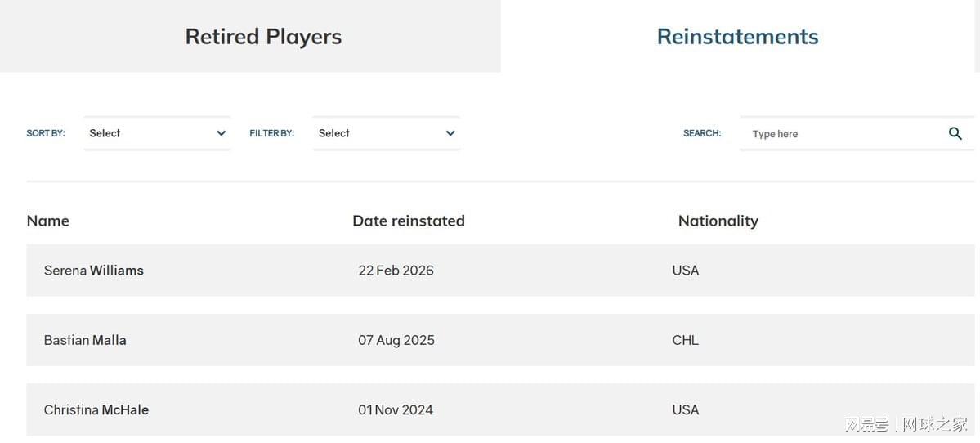Screen dimensions: 980x443
Task: Select the 01 Nov 2024 date cell
Action: click(x=396, y=409)
